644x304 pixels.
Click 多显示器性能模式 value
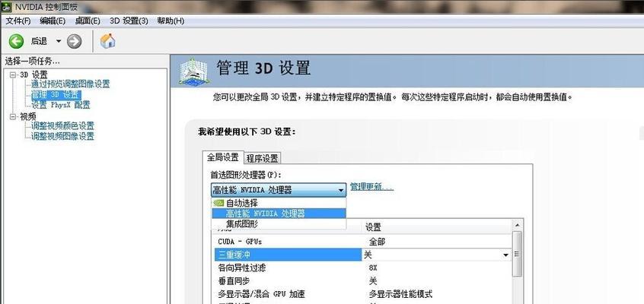tap(400, 294)
